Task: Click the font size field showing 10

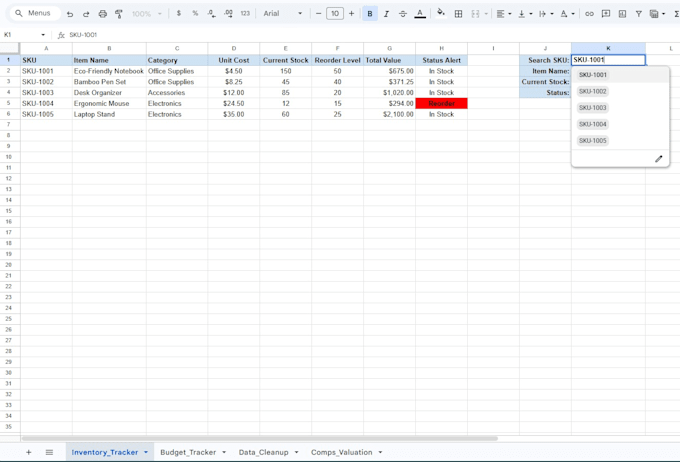Action: pyautogui.click(x=335, y=13)
